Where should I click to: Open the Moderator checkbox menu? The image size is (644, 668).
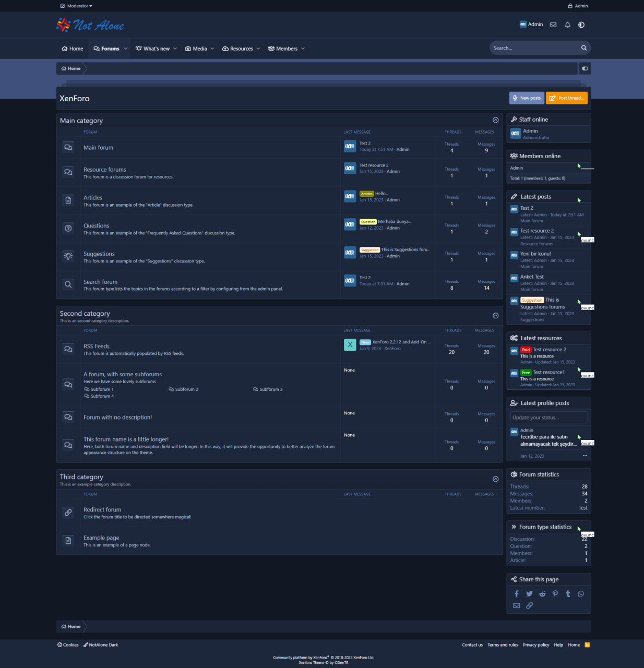click(x=77, y=6)
